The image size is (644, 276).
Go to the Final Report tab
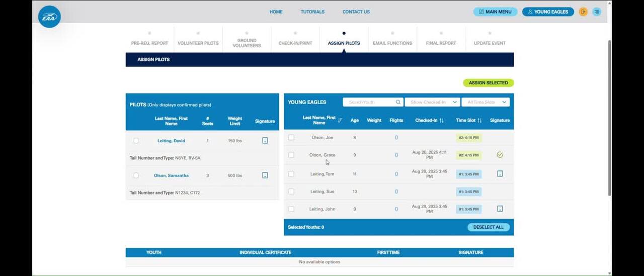click(x=441, y=43)
